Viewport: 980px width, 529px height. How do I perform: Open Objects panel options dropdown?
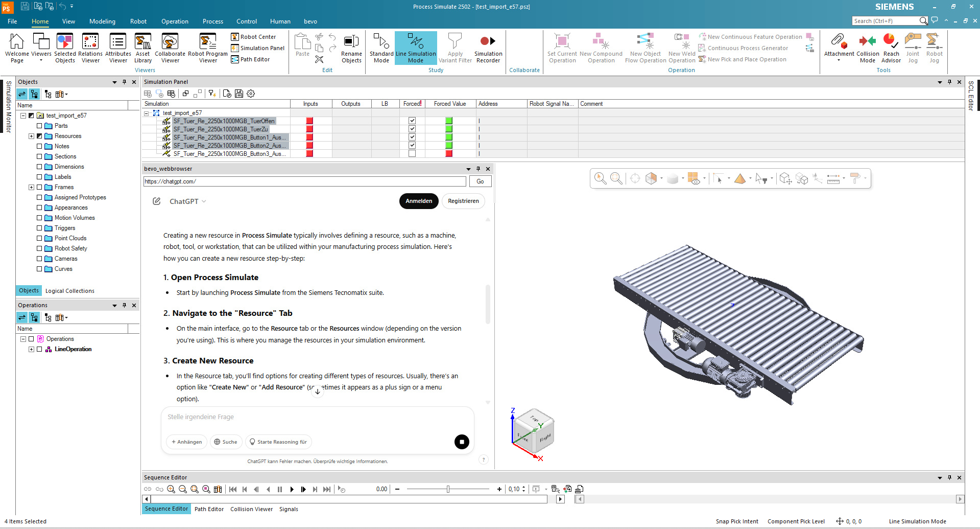pos(114,82)
